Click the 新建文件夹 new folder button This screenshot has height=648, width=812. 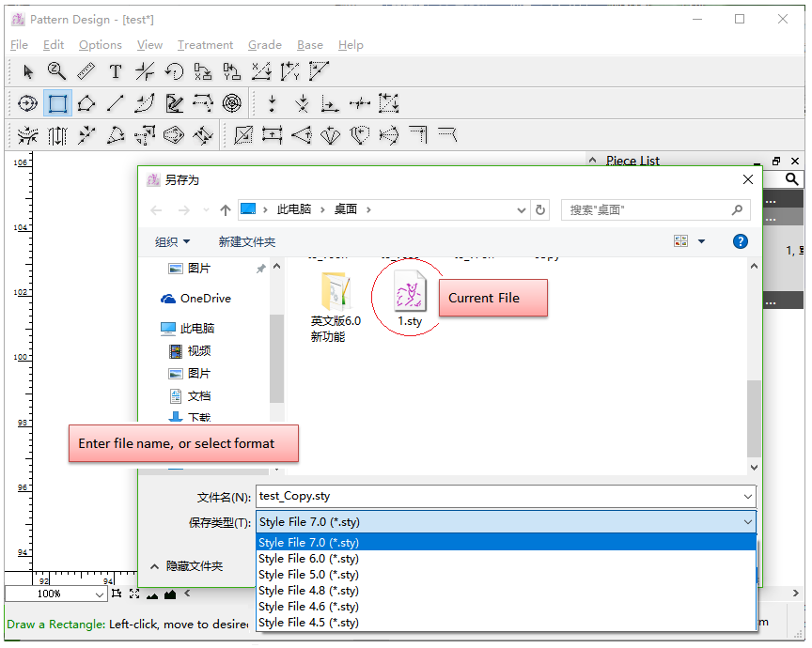coord(247,241)
